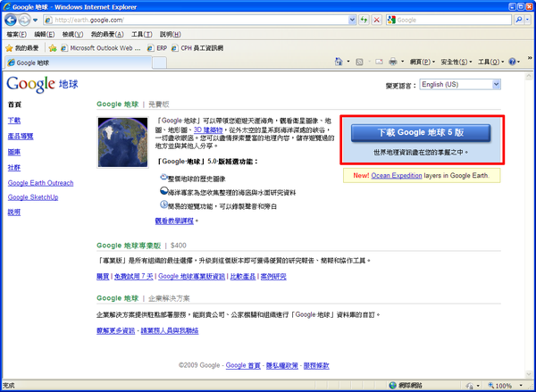Click the Google 地球 logo
Screen dimensions: 536x392
[x=42, y=84]
